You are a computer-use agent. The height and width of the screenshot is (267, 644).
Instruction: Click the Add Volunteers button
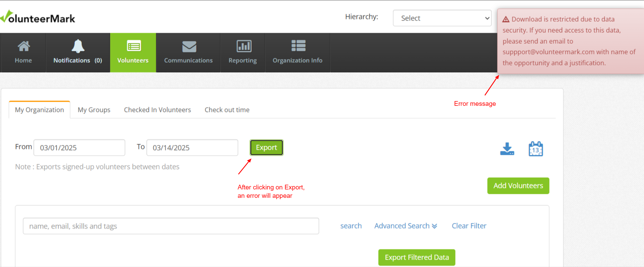click(x=518, y=186)
